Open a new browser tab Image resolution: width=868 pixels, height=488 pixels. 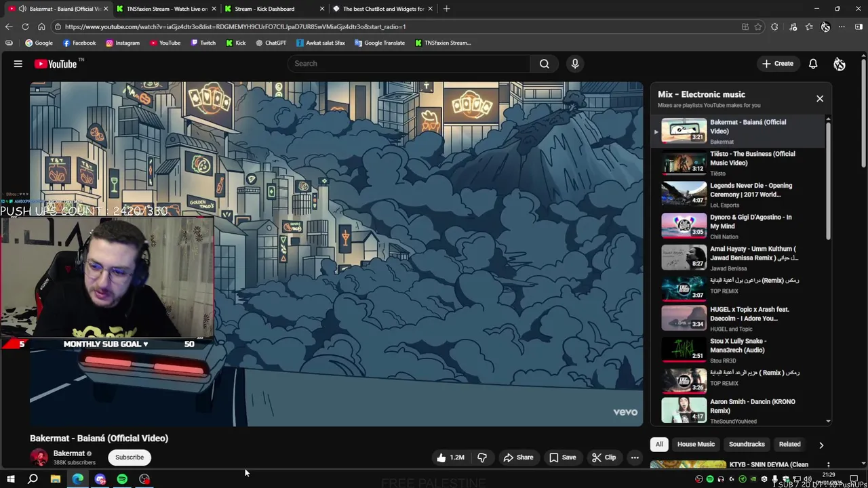[x=446, y=9]
